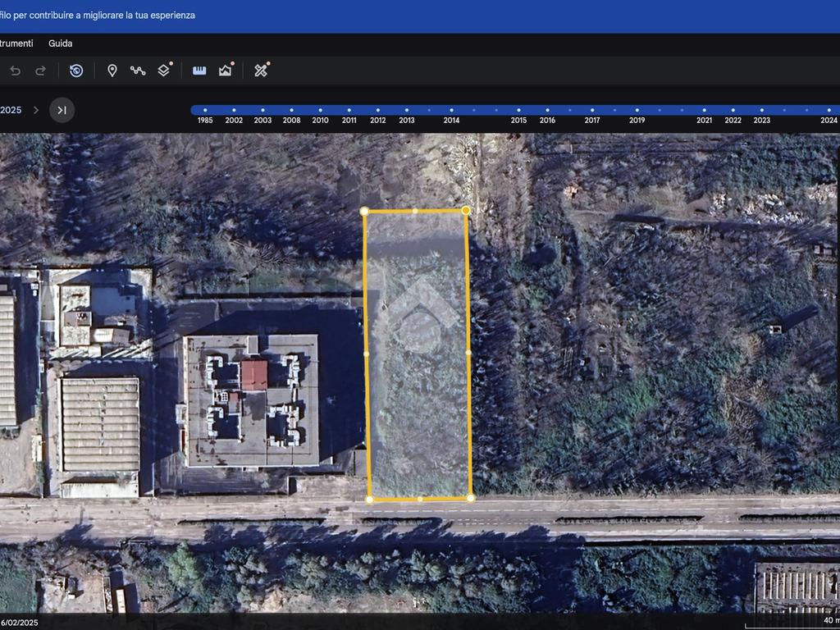This screenshot has width=840, height=630.
Task: Step to next imagery date with chevron
Action: pos(35,110)
